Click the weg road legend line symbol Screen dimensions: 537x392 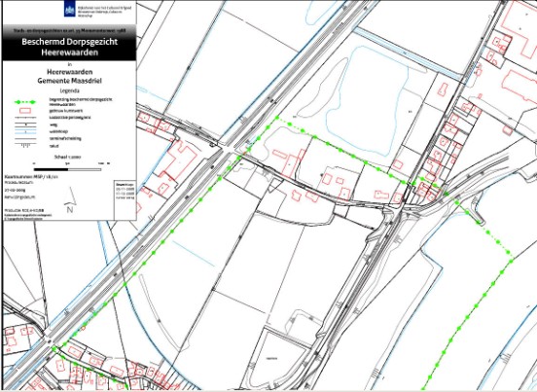pyautogui.click(x=25, y=125)
